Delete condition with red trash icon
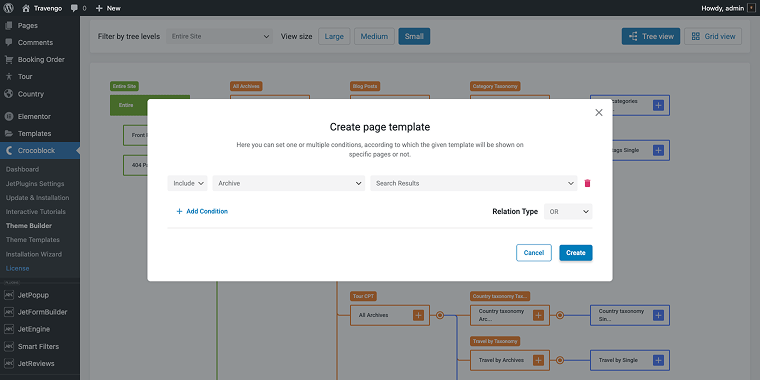Screen dimensions: 760x380 [587, 183]
